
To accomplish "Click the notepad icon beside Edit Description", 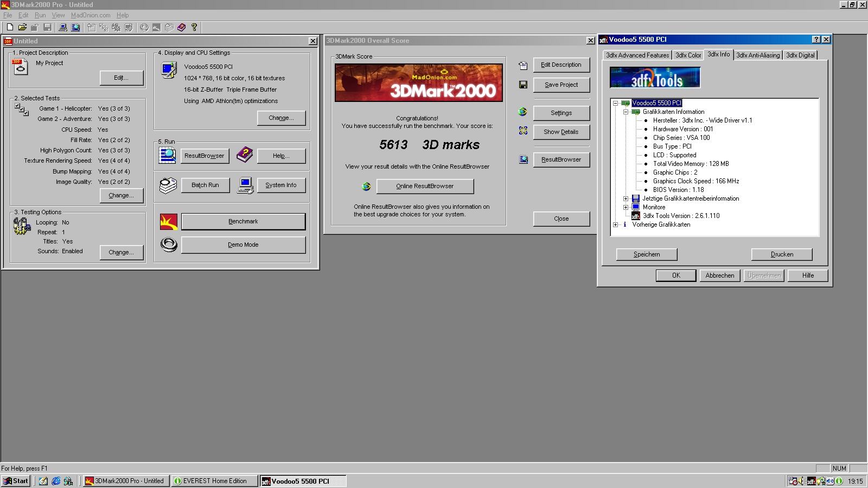I will click(523, 66).
